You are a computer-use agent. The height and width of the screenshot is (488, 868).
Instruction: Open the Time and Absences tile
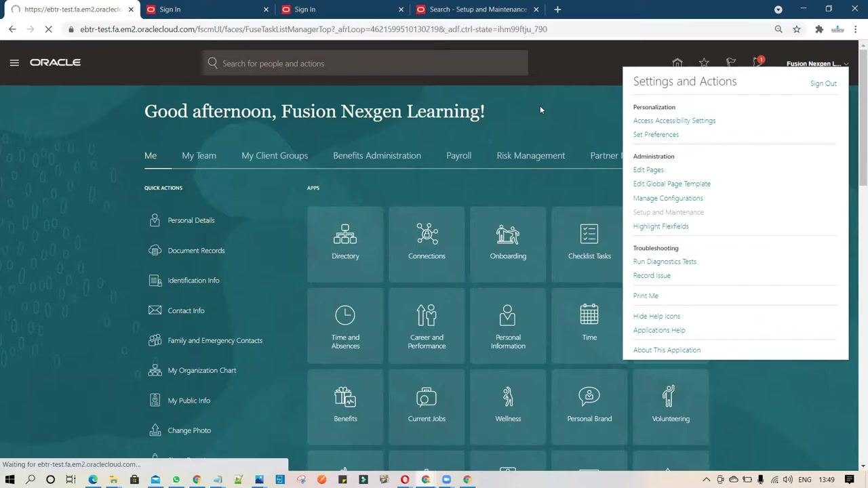click(345, 325)
